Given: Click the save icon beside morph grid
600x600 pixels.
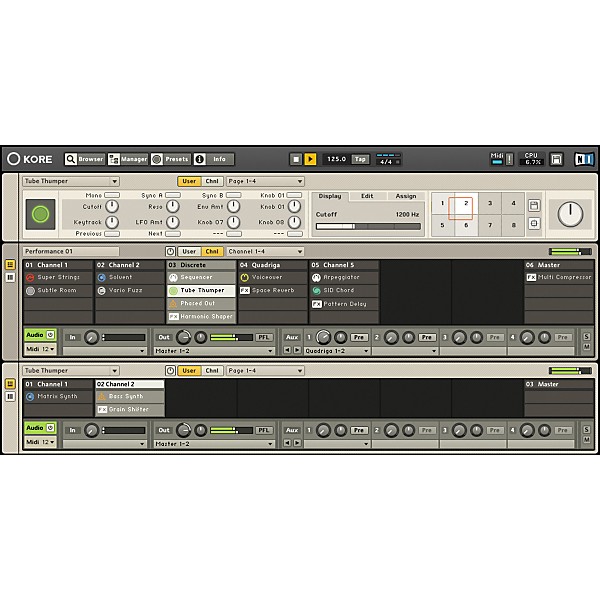Looking at the screenshot, I should coord(534,205).
